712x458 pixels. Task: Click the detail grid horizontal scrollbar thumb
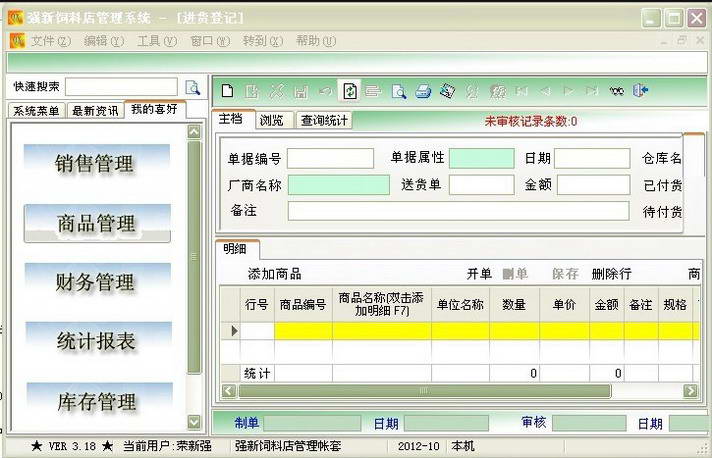pyautogui.click(x=425, y=391)
